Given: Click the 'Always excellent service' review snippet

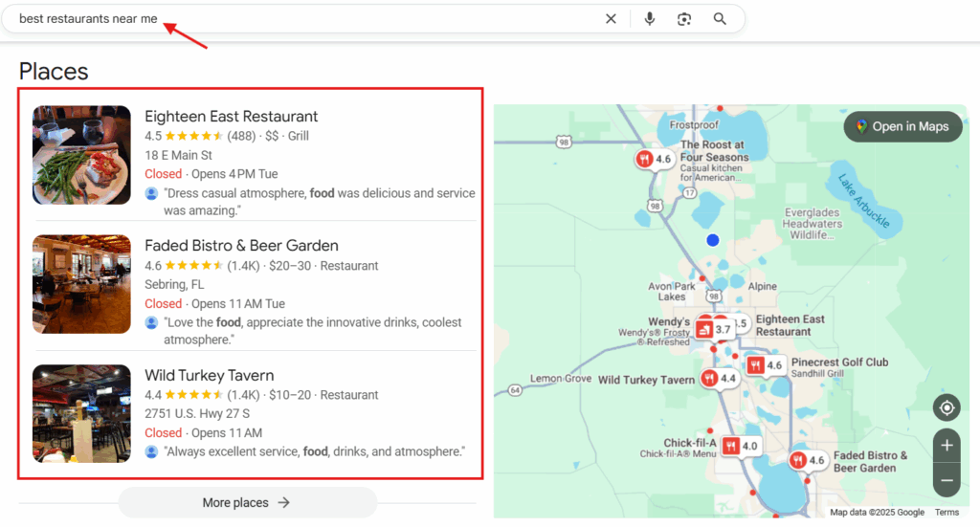Looking at the screenshot, I should coord(314,451).
